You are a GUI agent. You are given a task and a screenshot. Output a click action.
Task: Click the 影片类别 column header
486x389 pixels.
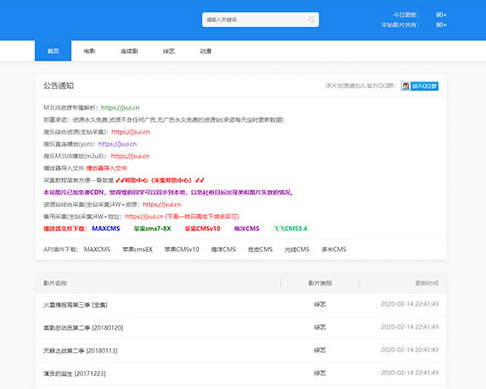[320, 283]
